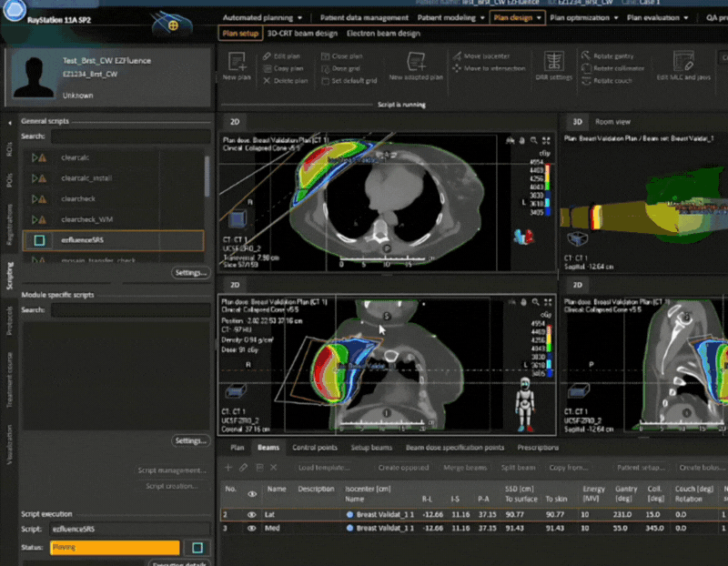Click Edit plan in the toolbar
The width and height of the screenshot is (728, 566).
coord(281,56)
